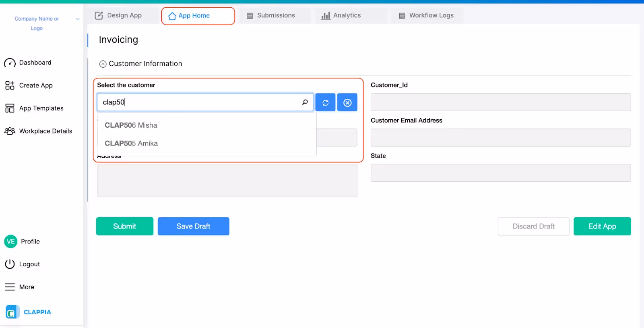This screenshot has width=644, height=328.
Task: Click the Discard Draft button
Action: coord(534,226)
